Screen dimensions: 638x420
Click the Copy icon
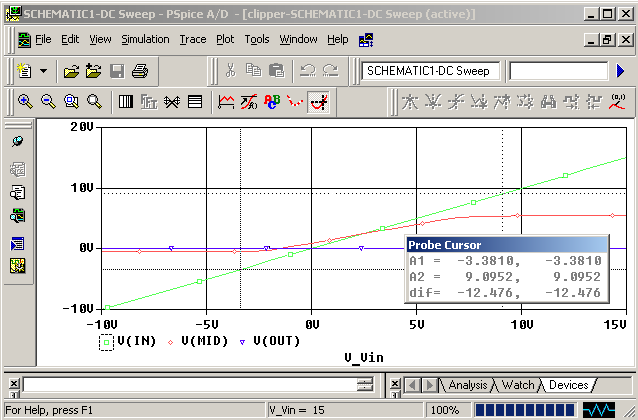coord(253,70)
